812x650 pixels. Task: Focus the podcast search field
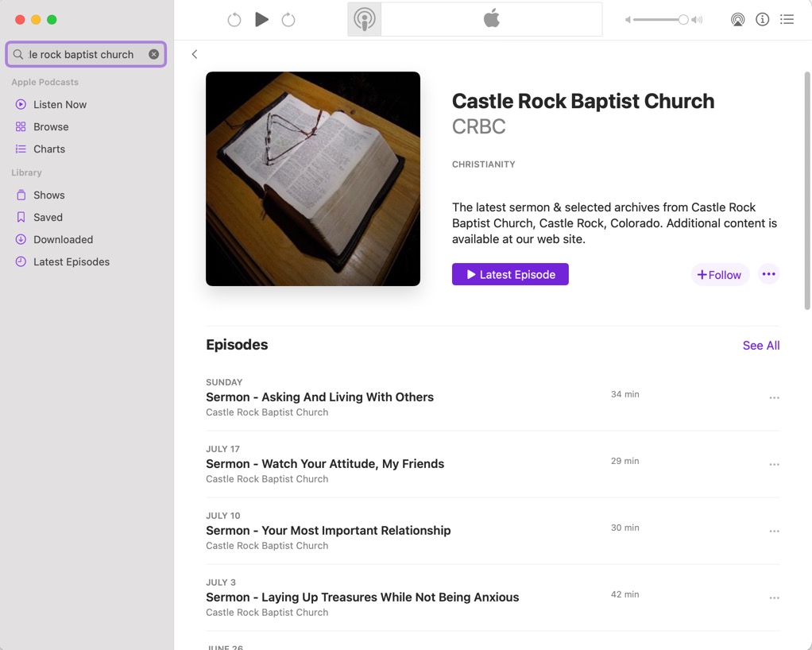click(86, 54)
